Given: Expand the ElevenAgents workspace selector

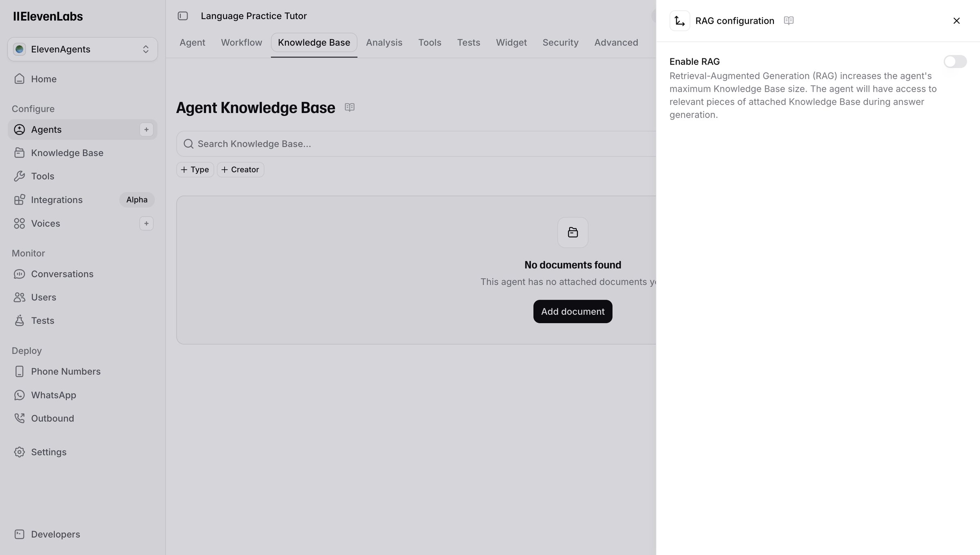Looking at the screenshot, I should 82,49.
